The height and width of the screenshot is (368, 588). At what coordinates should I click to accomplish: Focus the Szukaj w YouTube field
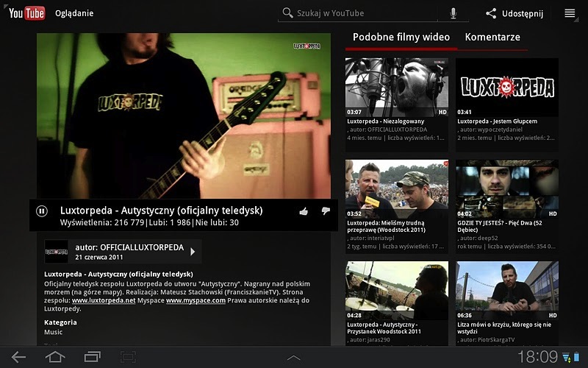[x=357, y=13]
